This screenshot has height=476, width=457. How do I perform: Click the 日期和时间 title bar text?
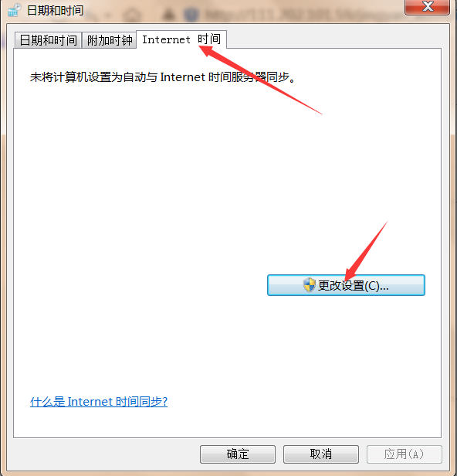tap(55, 10)
